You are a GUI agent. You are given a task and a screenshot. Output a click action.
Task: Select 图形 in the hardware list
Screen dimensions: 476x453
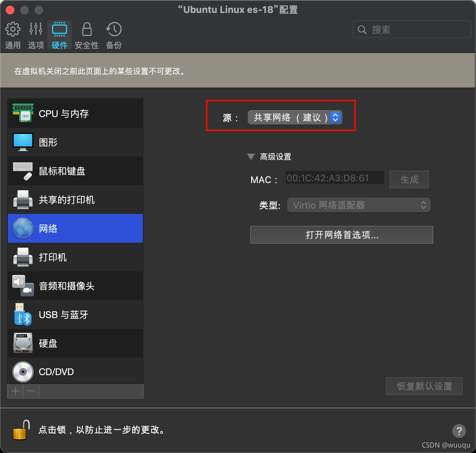click(x=75, y=142)
